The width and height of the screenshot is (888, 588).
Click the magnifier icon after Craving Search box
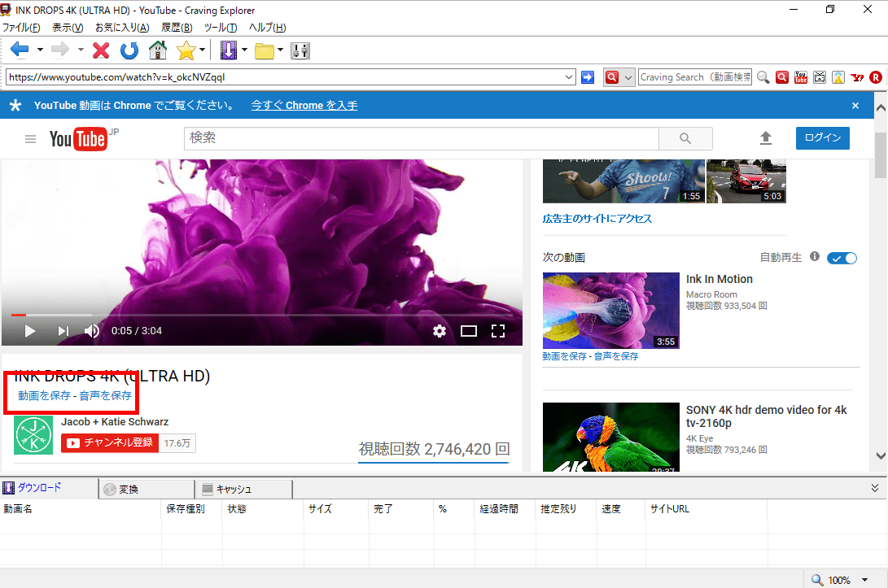click(x=763, y=77)
